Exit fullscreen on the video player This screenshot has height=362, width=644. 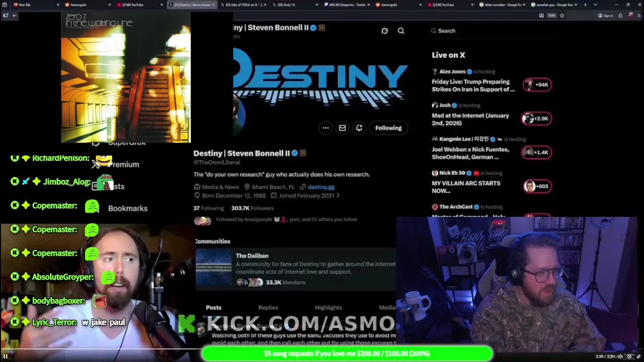click(x=638, y=356)
